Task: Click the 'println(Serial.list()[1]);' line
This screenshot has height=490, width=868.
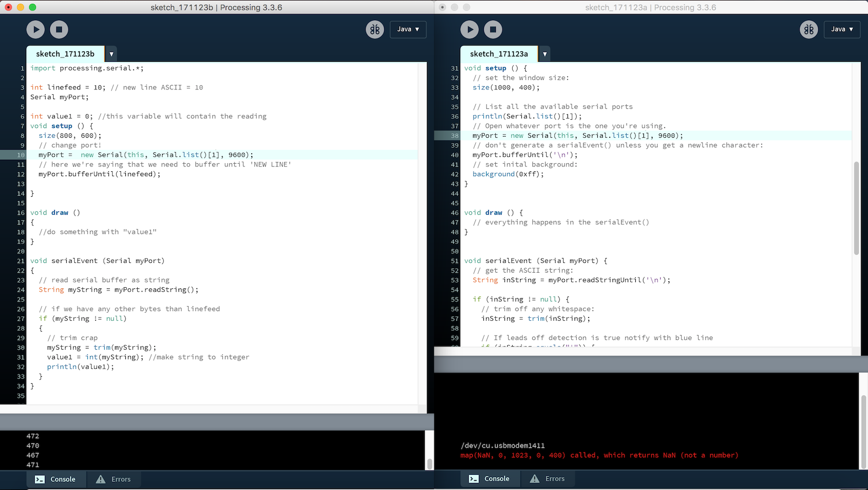Action: pos(527,117)
